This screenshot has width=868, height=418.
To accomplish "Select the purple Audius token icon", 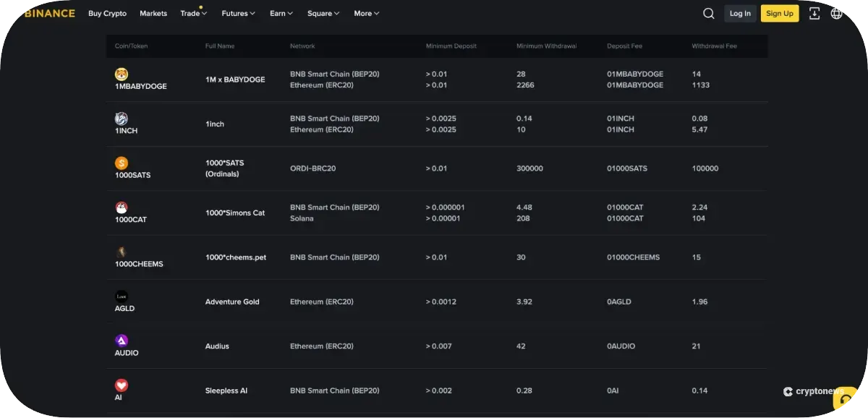I will [122, 341].
